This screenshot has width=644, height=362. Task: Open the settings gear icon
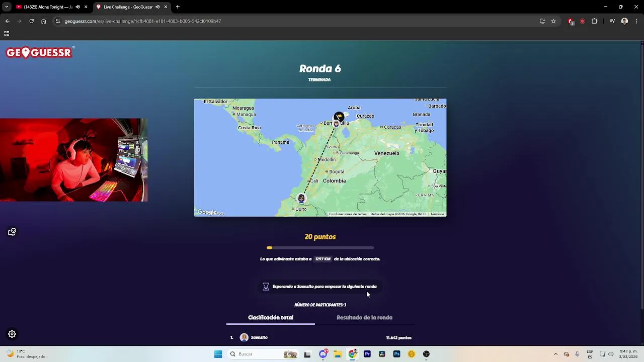pyautogui.click(x=12, y=334)
